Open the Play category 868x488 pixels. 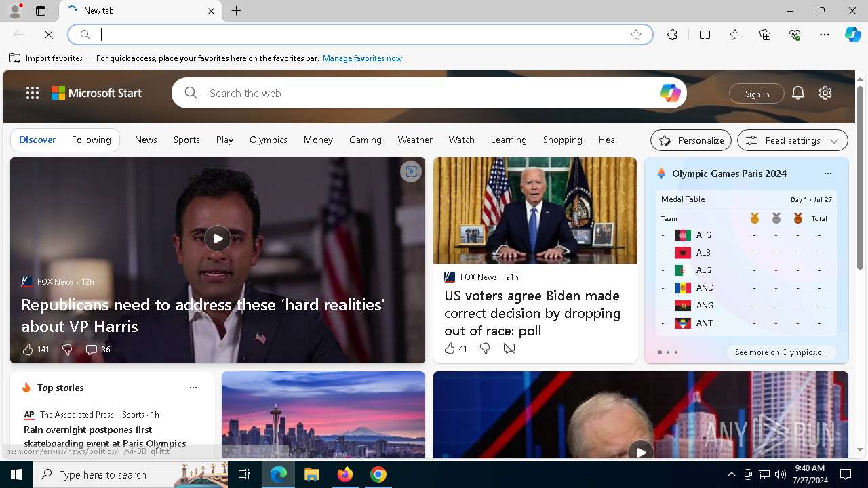pyautogui.click(x=224, y=140)
